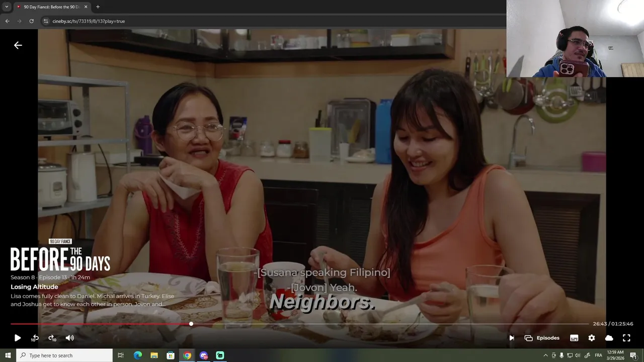Mute the video player volume
The image size is (644, 362).
[70, 338]
